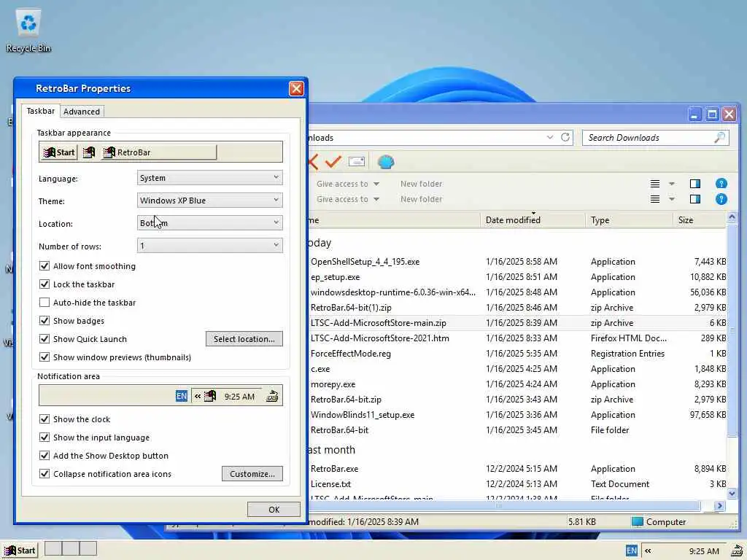Image resolution: width=747 pixels, height=560 pixels.
Task: Toggle the Show badges checkbox
Action: click(x=44, y=321)
